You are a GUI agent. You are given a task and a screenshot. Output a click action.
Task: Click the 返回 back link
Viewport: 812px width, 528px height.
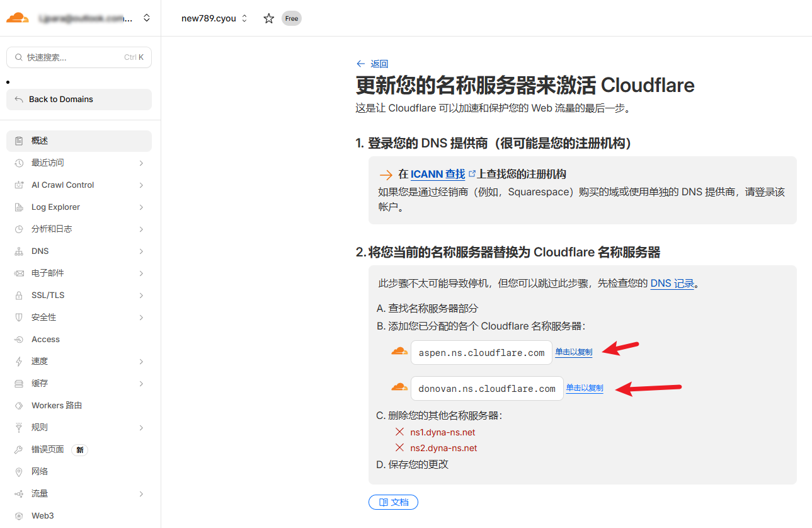click(372, 64)
